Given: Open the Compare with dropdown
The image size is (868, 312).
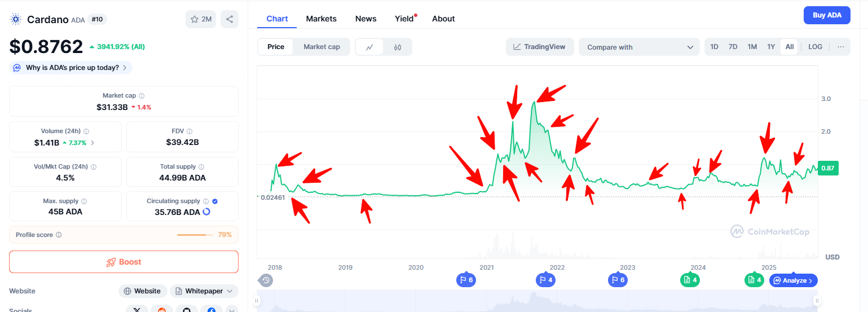Looking at the screenshot, I should [x=639, y=47].
